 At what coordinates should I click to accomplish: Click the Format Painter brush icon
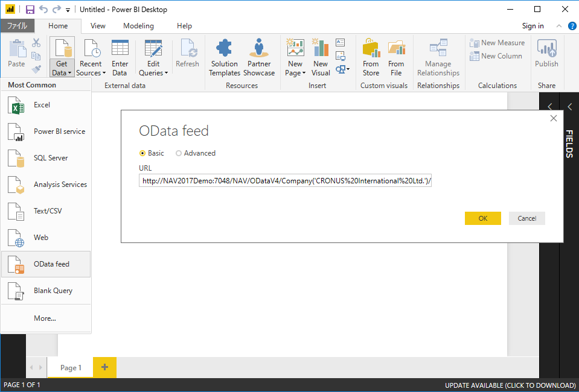click(36, 69)
